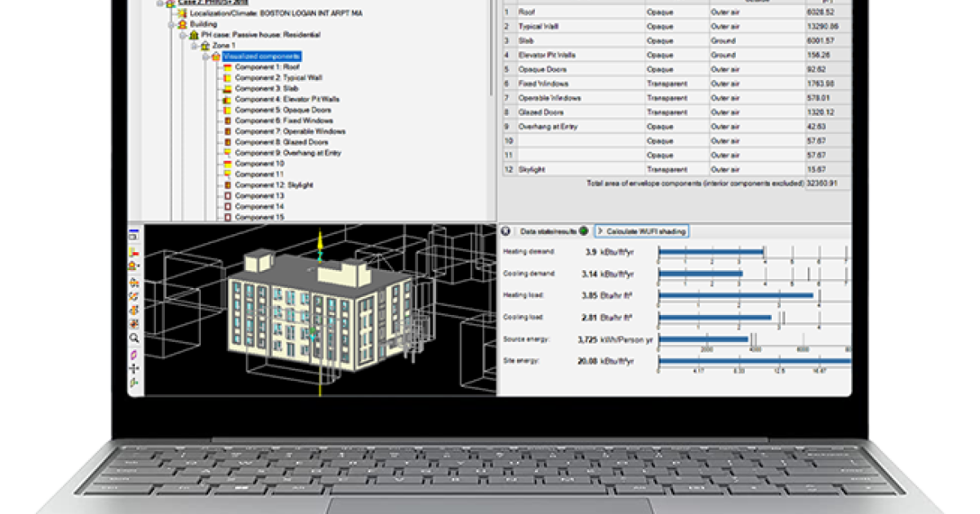The image size is (980, 514).
Task: Click the bottom icon in 3D viewer toolbar
Action: coord(134,382)
